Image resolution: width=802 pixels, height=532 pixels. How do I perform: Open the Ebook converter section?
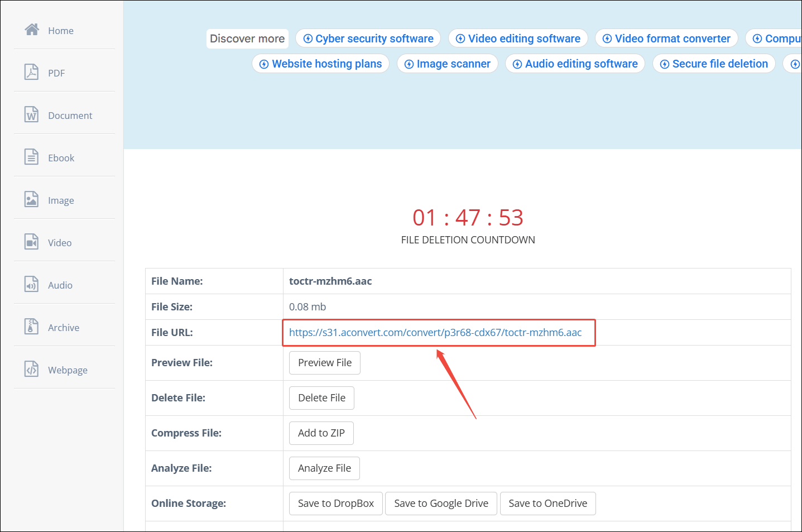(32, 157)
